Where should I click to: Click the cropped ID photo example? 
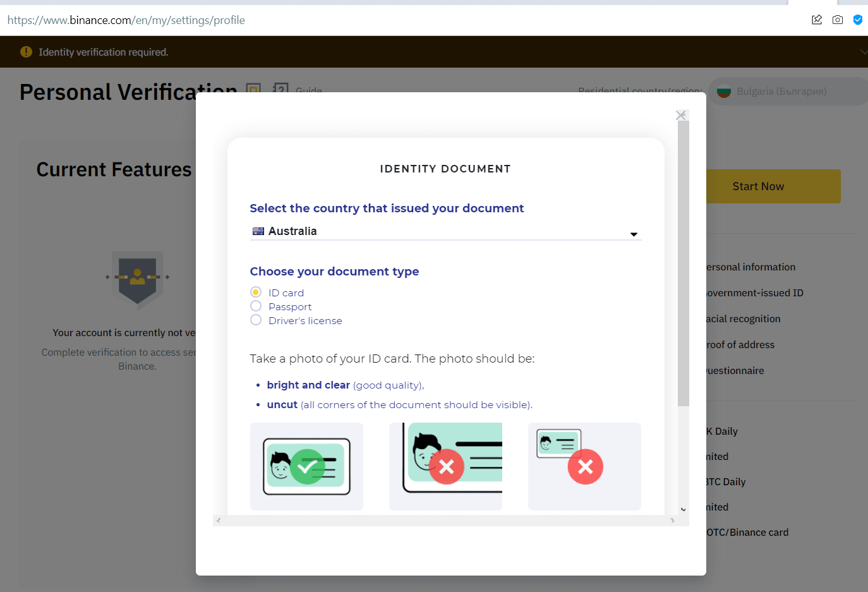[445, 466]
